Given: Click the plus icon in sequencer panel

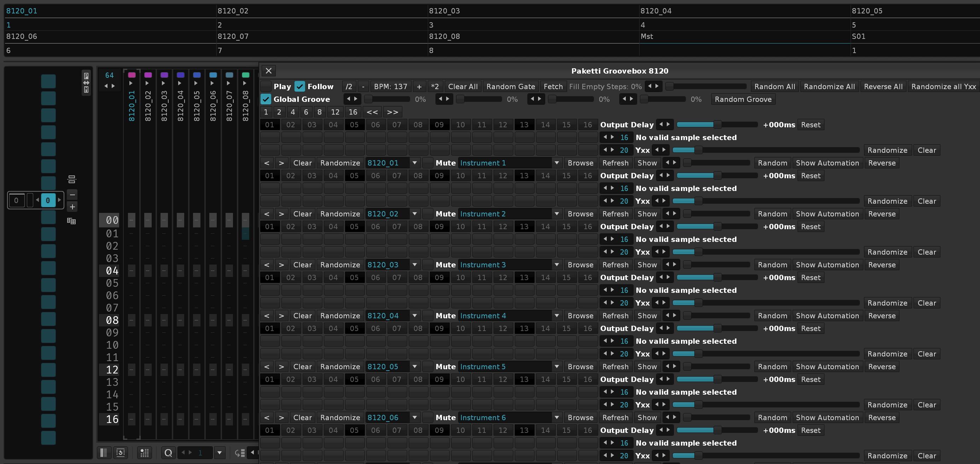Looking at the screenshot, I should [x=72, y=207].
